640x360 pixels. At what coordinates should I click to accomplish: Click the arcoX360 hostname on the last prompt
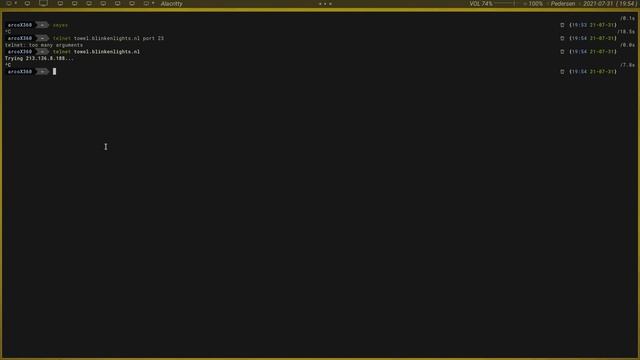pos(20,71)
